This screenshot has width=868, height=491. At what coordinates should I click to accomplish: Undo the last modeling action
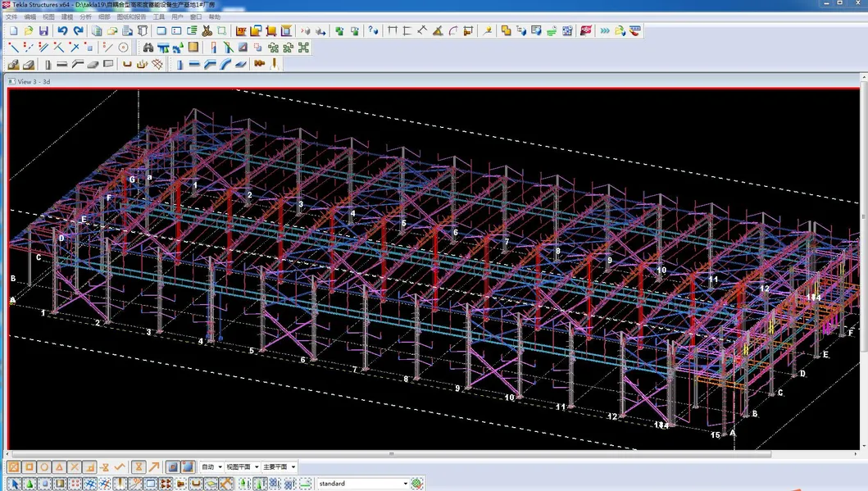tap(60, 30)
